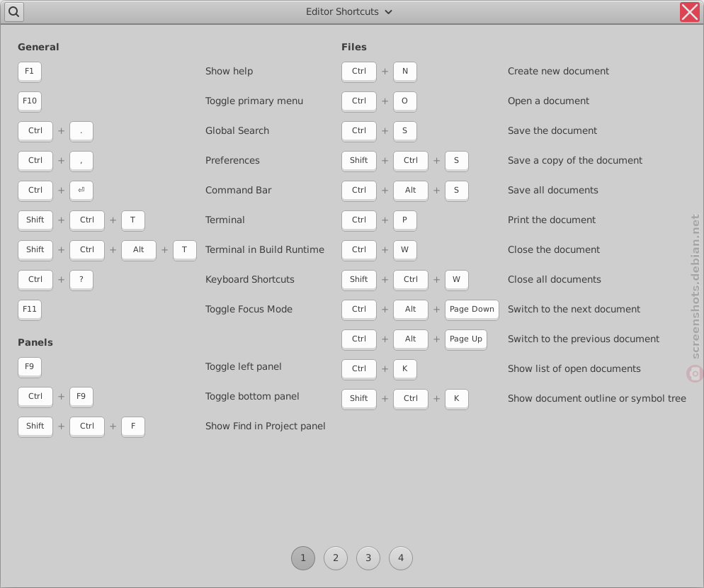Select the 'Save the document' label
The width and height of the screenshot is (704, 588).
coord(552,131)
